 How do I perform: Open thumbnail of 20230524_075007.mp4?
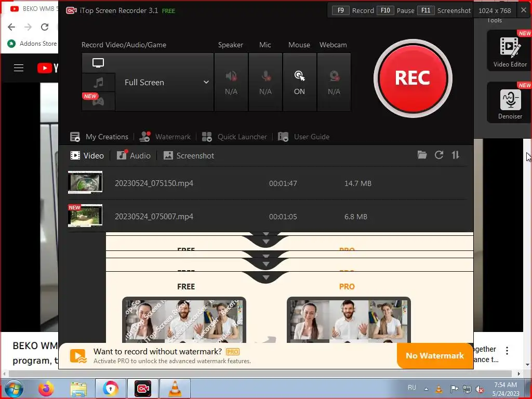(x=85, y=216)
